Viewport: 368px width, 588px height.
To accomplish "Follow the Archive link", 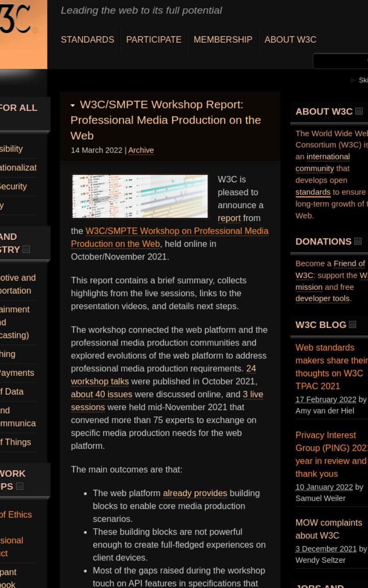I will click(x=141, y=150).
